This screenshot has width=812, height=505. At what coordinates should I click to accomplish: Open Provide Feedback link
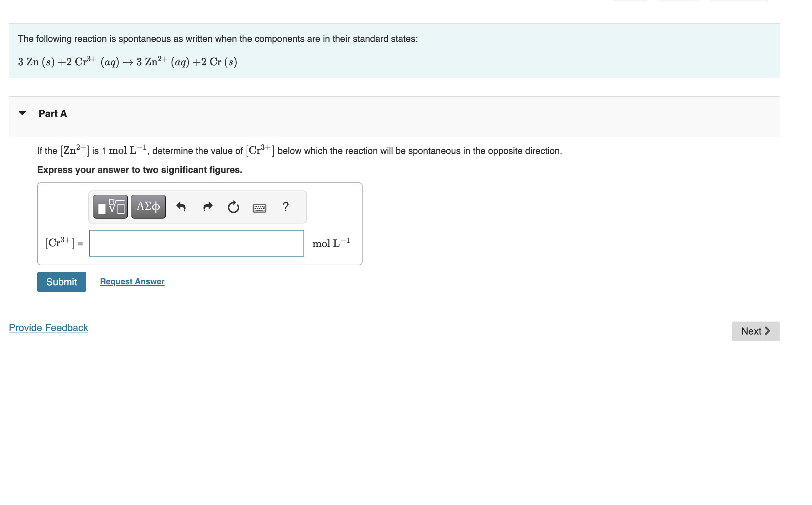click(48, 327)
